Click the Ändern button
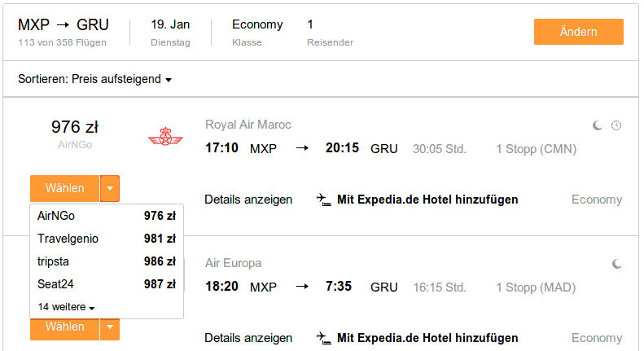This screenshot has width=644, height=351. [x=579, y=32]
